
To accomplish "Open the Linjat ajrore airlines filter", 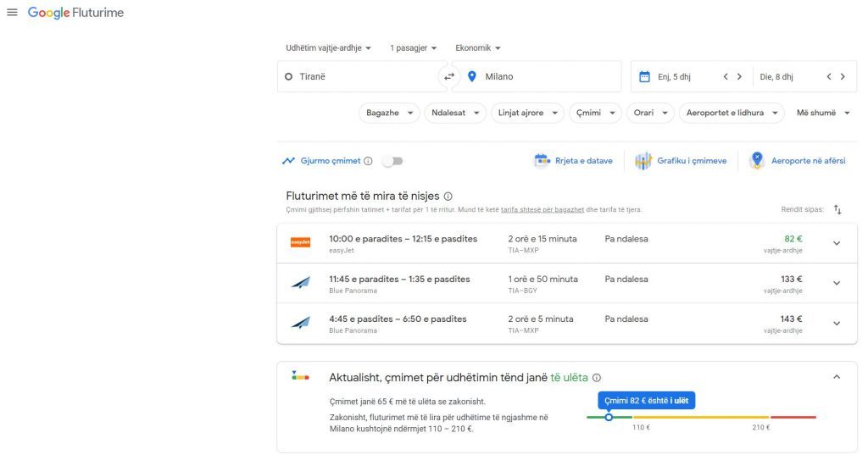I will click(x=527, y=113).
